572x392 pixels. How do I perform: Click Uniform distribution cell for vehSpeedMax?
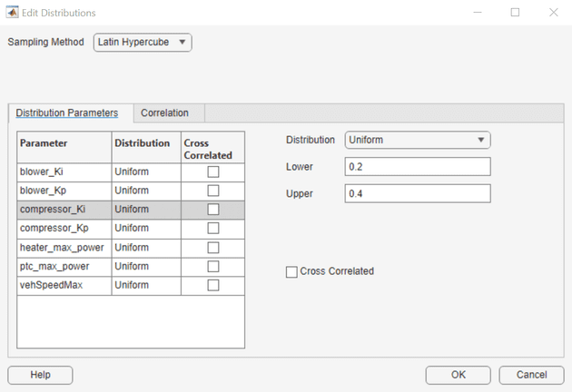(x=146, y=285)
